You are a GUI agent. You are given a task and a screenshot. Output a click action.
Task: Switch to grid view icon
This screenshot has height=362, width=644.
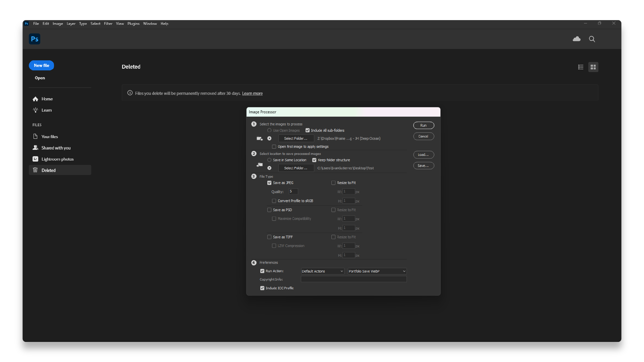point(593,67)
